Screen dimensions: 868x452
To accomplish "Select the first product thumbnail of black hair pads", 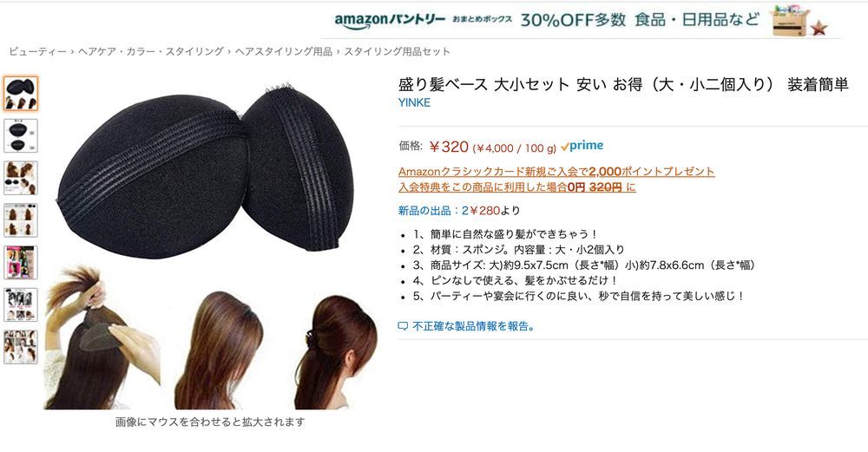I will (x=21, y=94).
